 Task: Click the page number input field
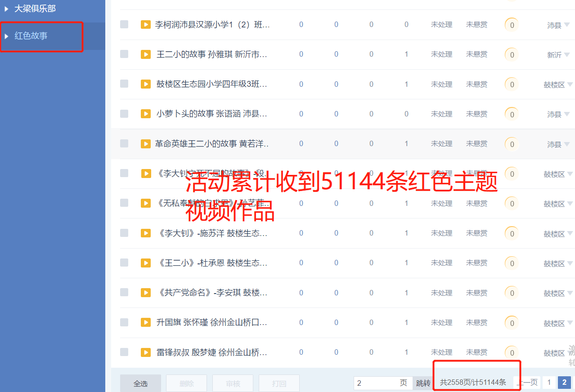[x=376, y=383]
